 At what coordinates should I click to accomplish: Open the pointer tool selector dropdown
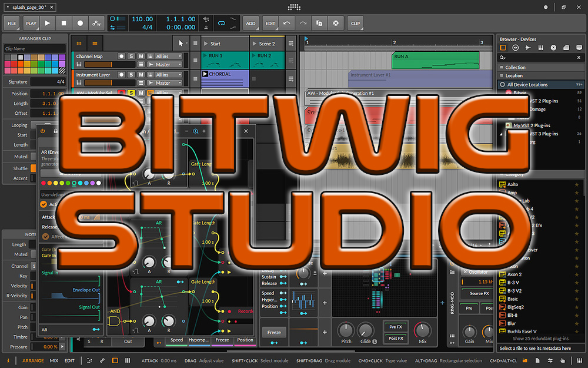click(x=181, y=44)
